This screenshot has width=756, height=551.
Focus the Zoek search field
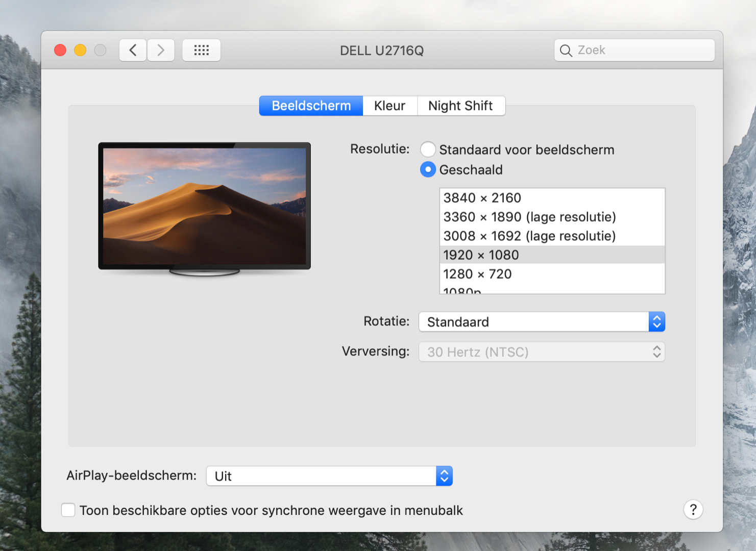click(635, 50)
